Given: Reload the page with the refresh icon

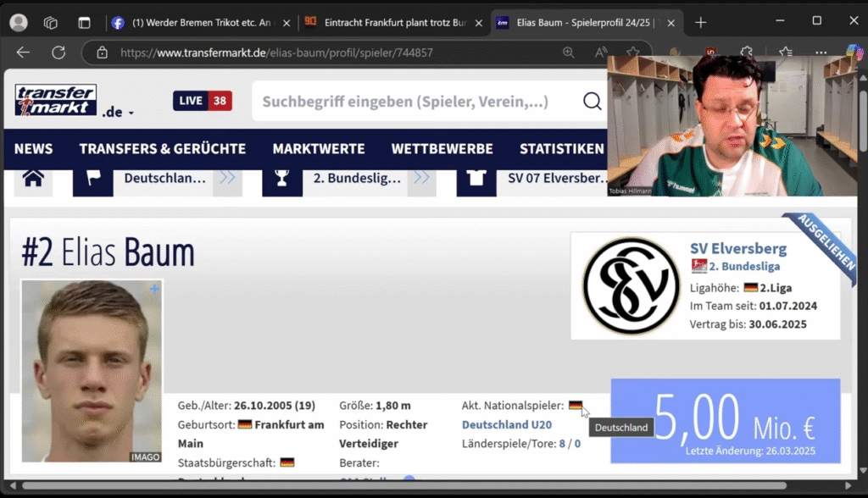Looking at the screenshot, I should tap(58, 52).
